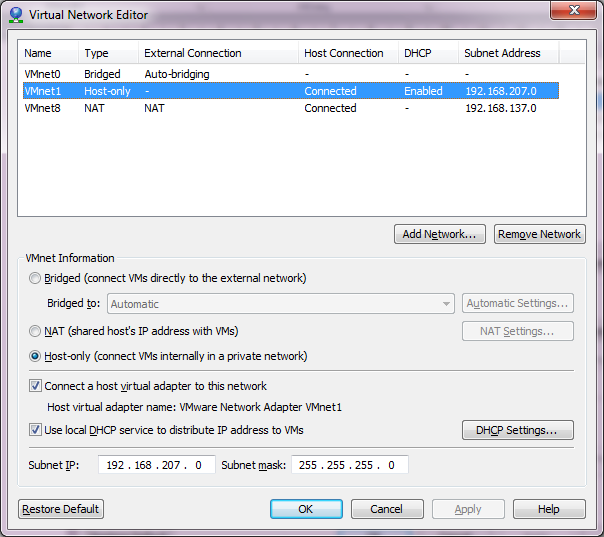The width and height of the screenshot is (604, 537).
Task: Click the Auto-bridging cell
Action: coord(177,74)
